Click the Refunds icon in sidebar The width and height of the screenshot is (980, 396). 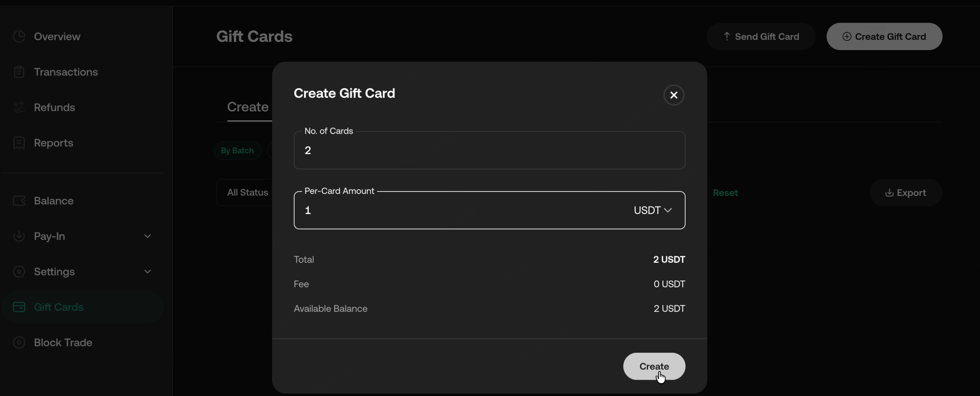coord(19,107)
